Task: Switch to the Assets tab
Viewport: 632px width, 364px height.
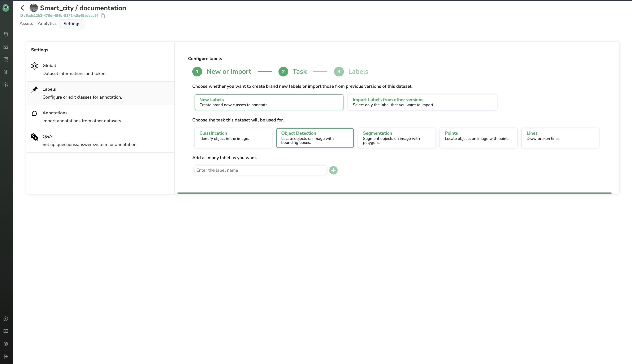Action: pyautogui.click(x=26, y=23)
